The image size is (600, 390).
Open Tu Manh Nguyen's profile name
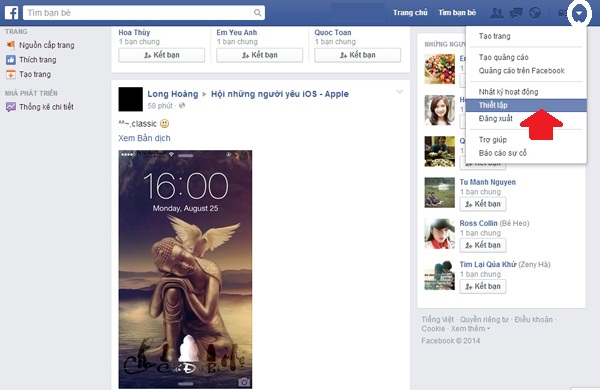point(488,182)
